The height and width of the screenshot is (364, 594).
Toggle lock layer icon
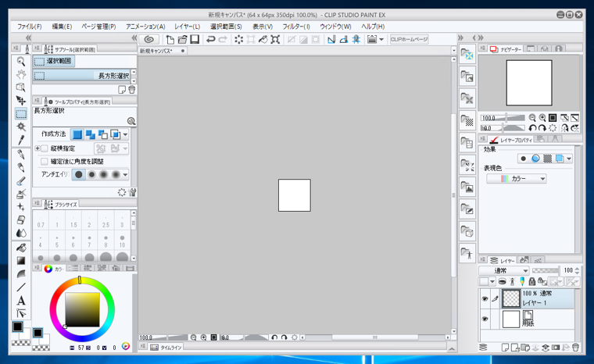pyautogui.click(x=532, y=281)
